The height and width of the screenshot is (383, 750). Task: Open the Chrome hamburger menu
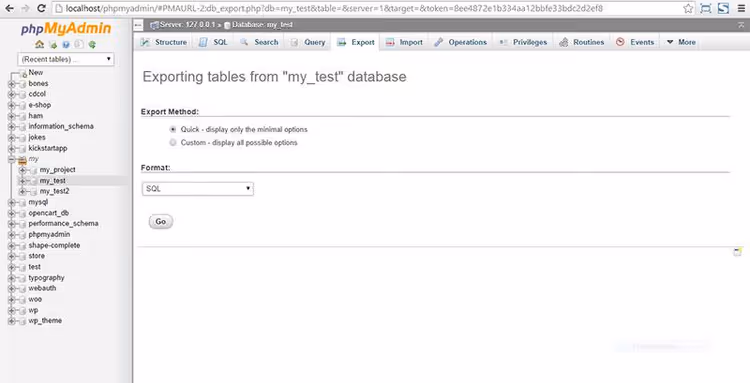click(741, 8)
